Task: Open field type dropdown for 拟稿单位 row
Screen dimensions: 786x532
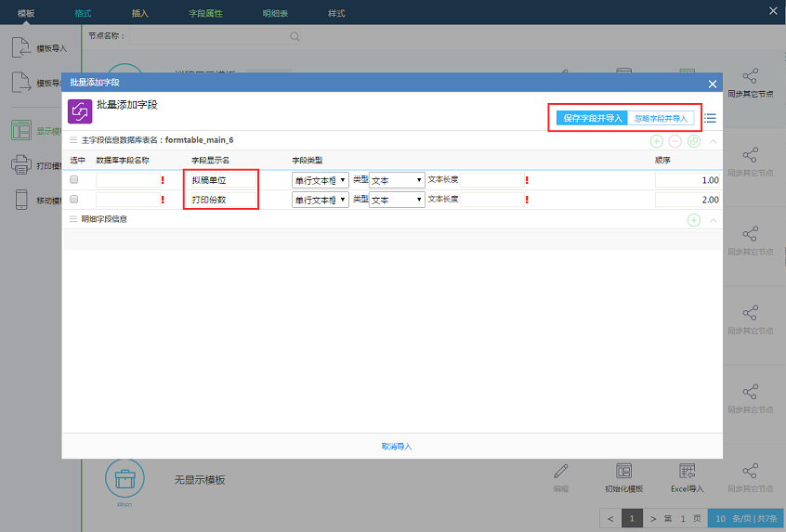Action: (x=321, y=180)
